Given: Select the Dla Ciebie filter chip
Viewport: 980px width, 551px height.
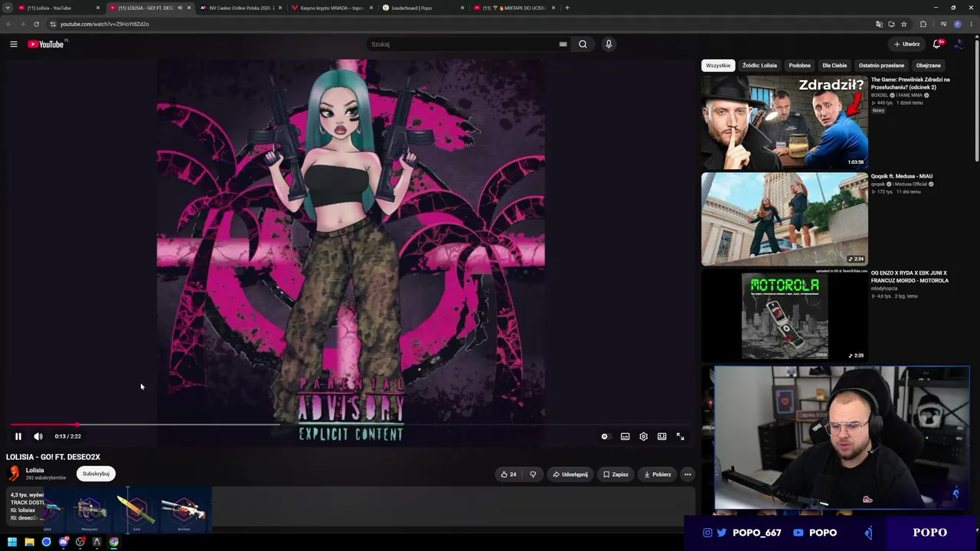Looking at the screenshot, I should (x=835, y=66).
